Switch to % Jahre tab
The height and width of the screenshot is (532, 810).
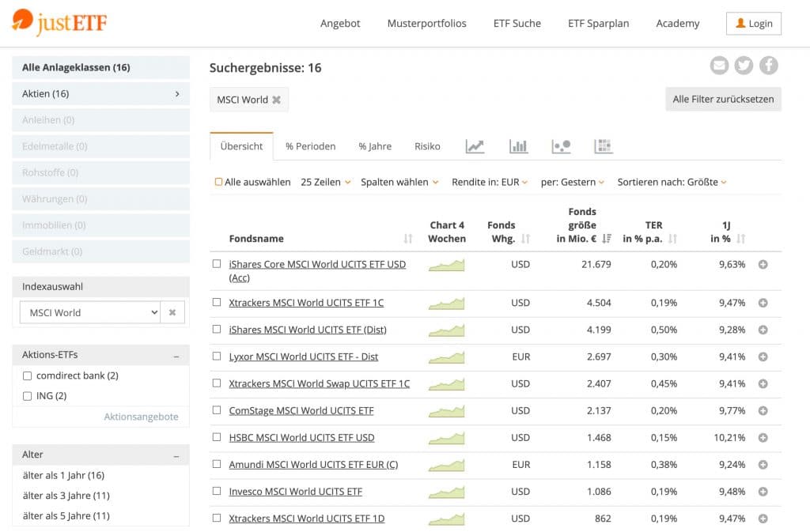click(x=375, y=146)
